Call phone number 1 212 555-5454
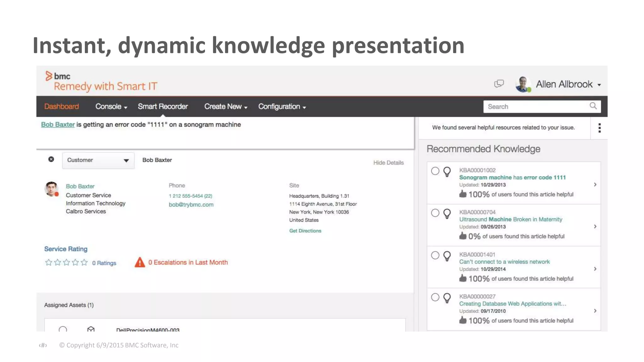Viewport: 644px width, 362px height. pos(191,196)
